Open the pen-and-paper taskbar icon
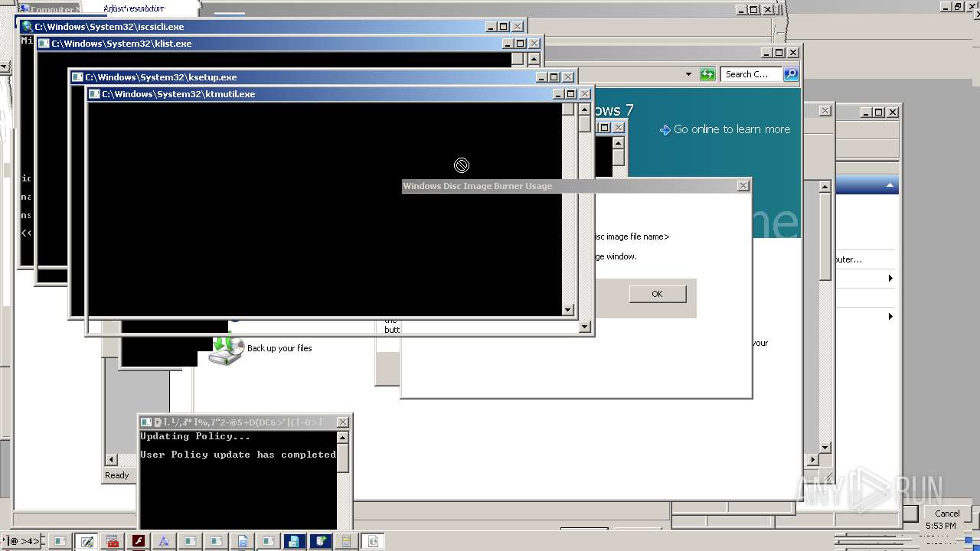Viewport: 980px width, 551px height. click(87, 541)
